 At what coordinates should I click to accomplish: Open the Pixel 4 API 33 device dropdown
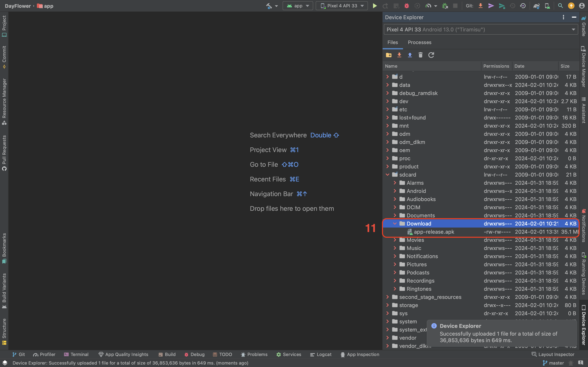click(x=342, y=6)
